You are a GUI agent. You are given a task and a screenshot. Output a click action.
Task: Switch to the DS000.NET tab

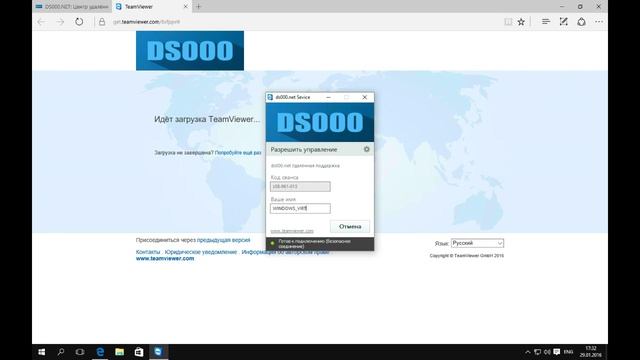tap(72, 7)
